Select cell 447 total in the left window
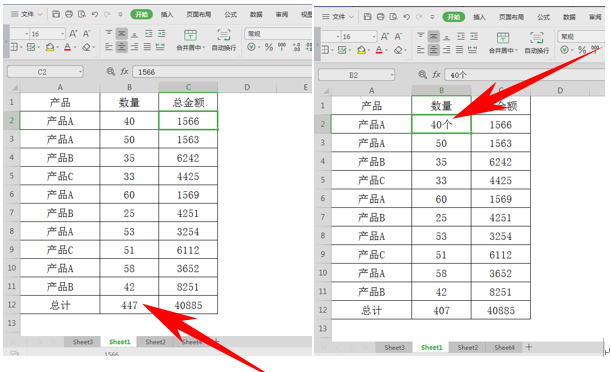Screen dimensions: 611x372 (129, 305)
